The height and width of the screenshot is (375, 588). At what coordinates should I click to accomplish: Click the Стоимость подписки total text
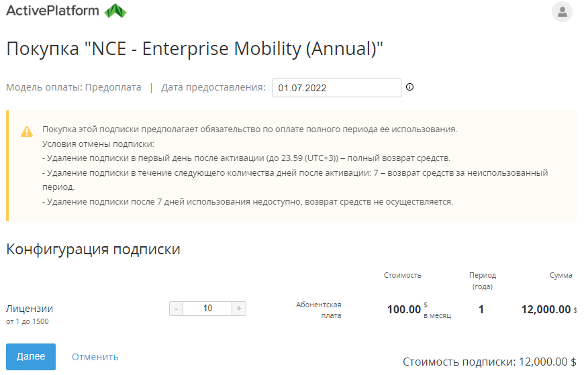tap(489, 362)
